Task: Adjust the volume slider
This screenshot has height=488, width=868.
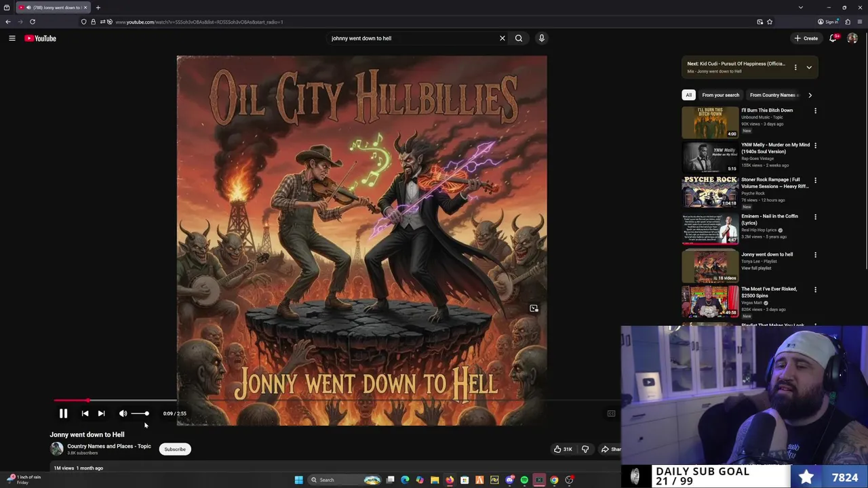Action: (140, 413)
